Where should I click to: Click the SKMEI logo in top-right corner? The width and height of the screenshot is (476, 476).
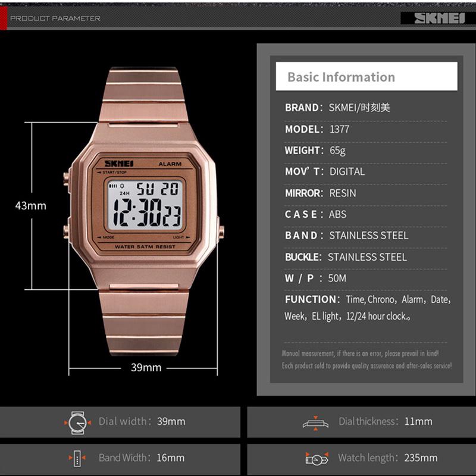[x=439, y=18]
